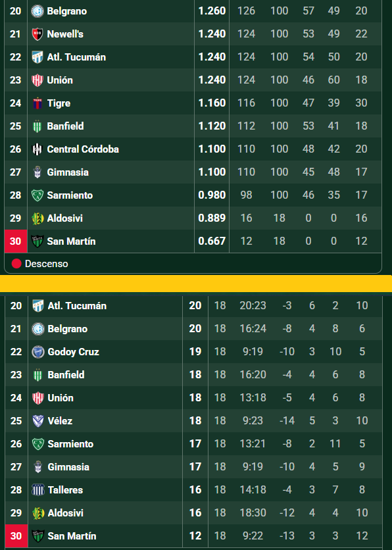392x550 pixels.
Task: Click Belgrano crest in upper table
Action: pos(37,11)
